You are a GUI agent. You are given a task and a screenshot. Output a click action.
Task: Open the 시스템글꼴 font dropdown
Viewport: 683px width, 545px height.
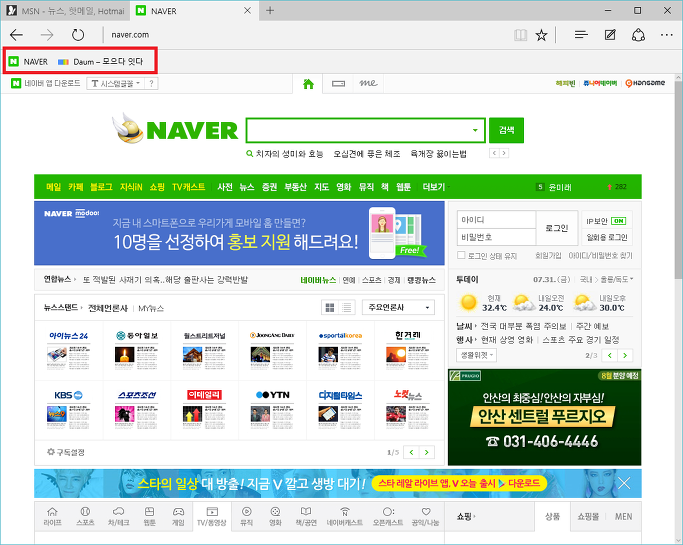[115, 84]
